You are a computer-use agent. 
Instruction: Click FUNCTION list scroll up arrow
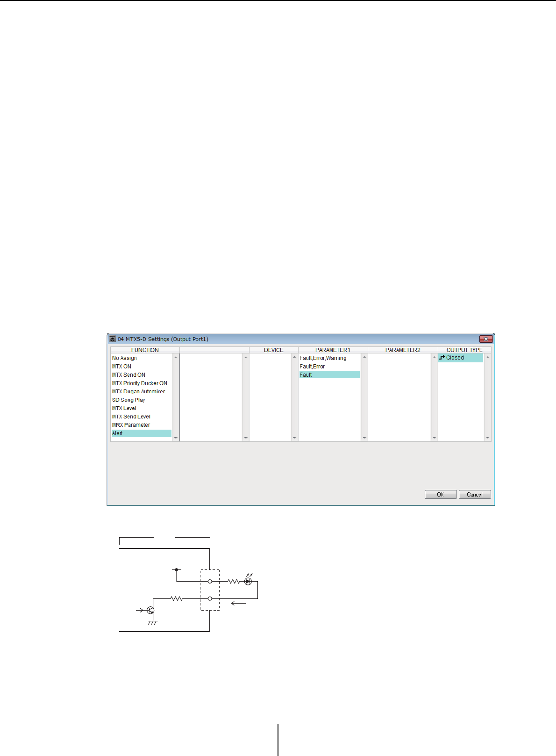point(176,358)
